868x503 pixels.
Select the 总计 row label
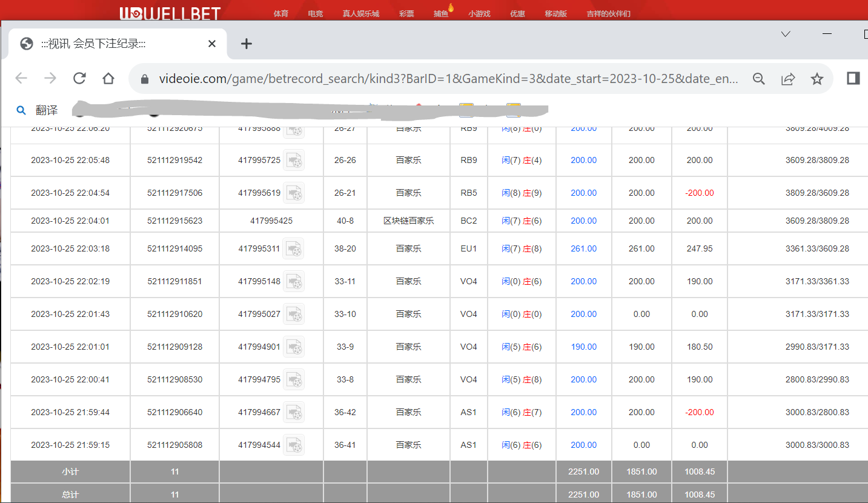tap(70, 495)
